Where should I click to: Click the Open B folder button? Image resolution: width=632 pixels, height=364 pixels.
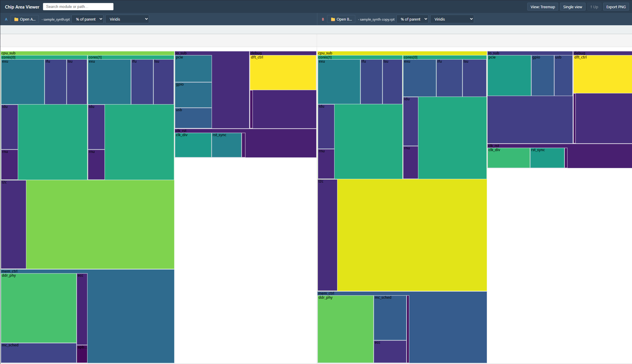point(341,19)
